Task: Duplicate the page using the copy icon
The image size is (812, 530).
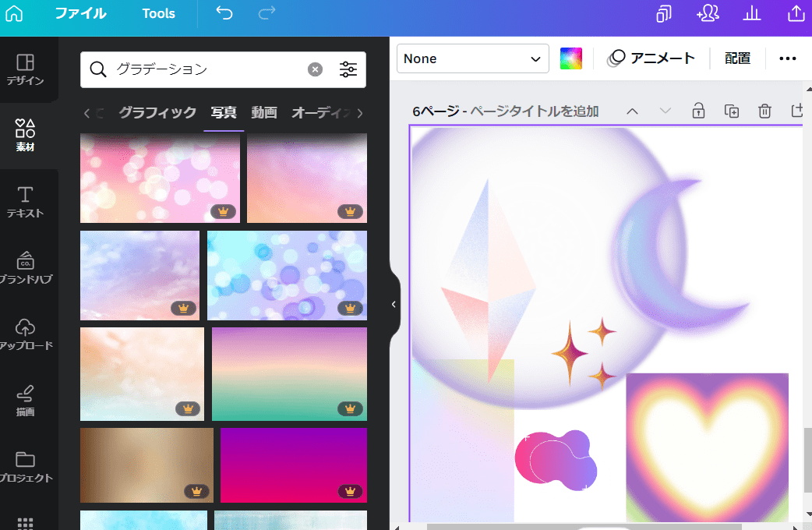Action: coord(731,111)
